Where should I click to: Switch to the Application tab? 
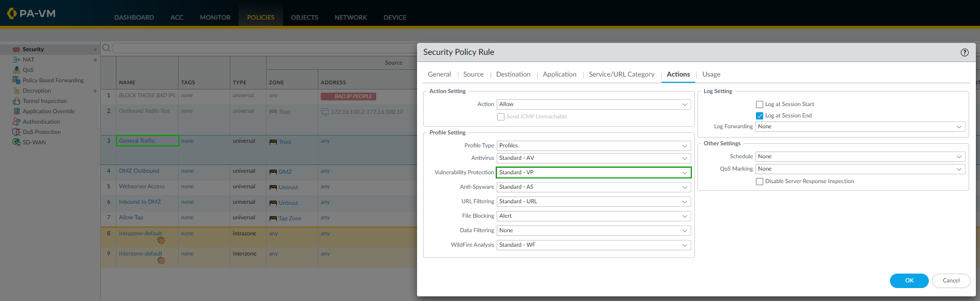(x=559, y=74)
